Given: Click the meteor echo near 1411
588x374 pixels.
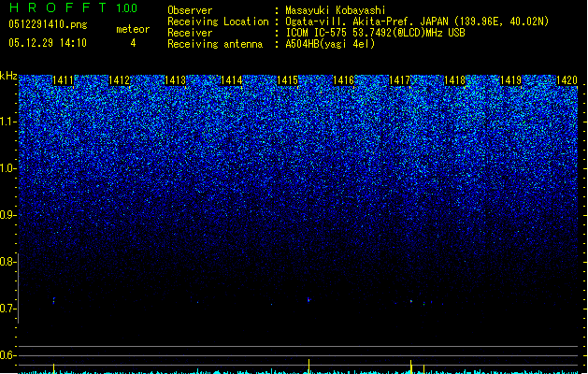Looking at the screenshot, I should (53, 300).
